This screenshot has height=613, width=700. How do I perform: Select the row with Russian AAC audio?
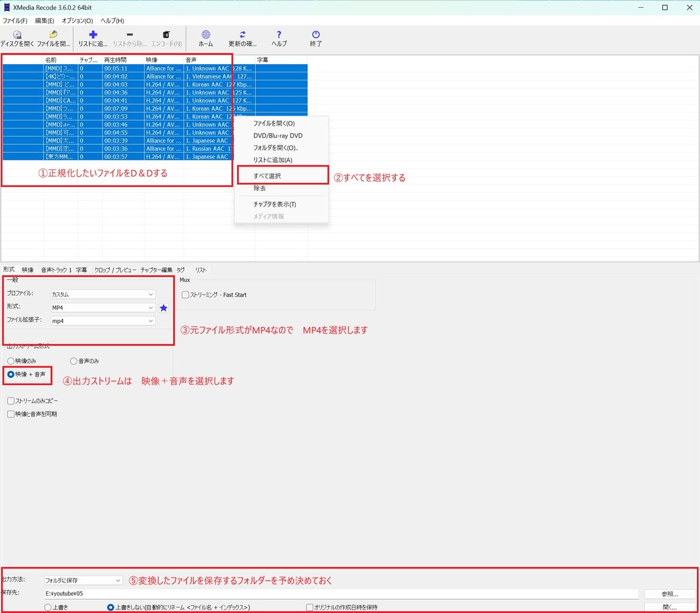tap(119, 149)
